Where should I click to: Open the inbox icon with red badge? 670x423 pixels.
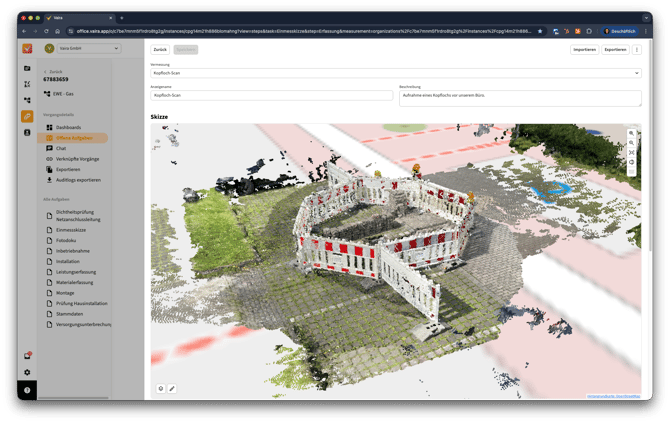tap(27, 355)
